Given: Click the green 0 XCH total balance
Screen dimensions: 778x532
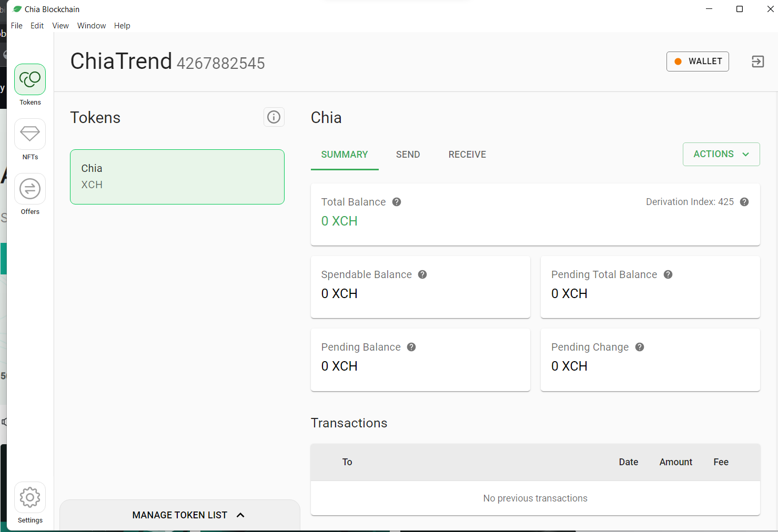Looking at the screenshot, I should (339, 221).
